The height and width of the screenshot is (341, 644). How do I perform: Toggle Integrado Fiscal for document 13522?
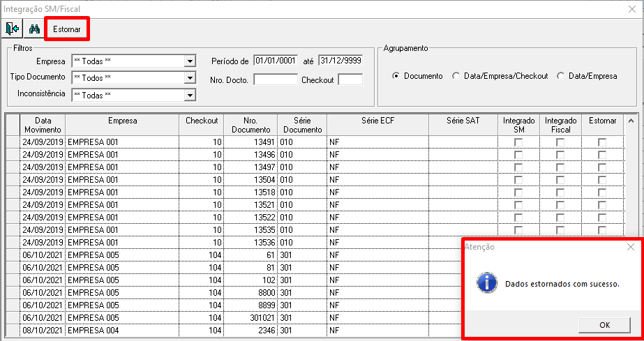pos(560,217)
